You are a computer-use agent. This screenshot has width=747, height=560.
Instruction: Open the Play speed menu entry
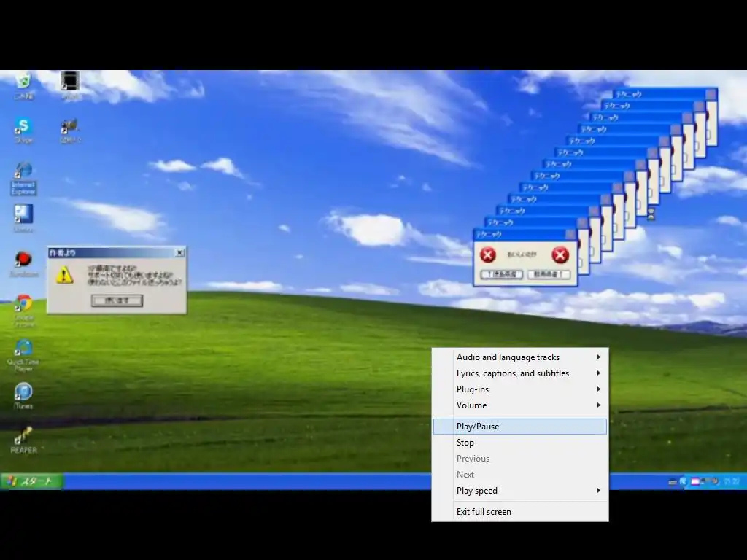coord(519,491)
